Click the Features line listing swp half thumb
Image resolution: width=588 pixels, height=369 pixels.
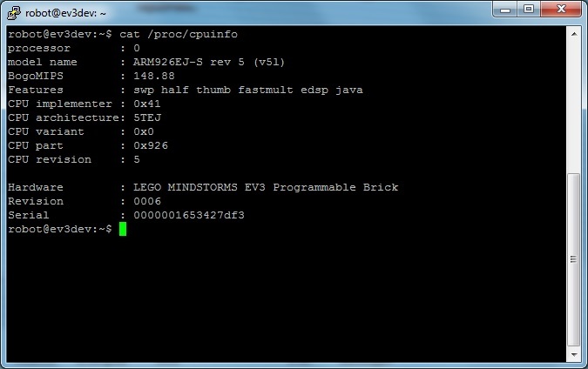pyautogui.click(x=247, y=90)
